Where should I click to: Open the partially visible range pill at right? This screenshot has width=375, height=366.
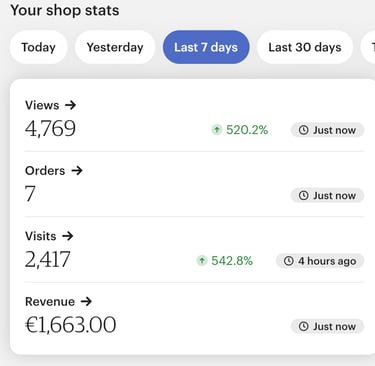(x=368, y=47)
